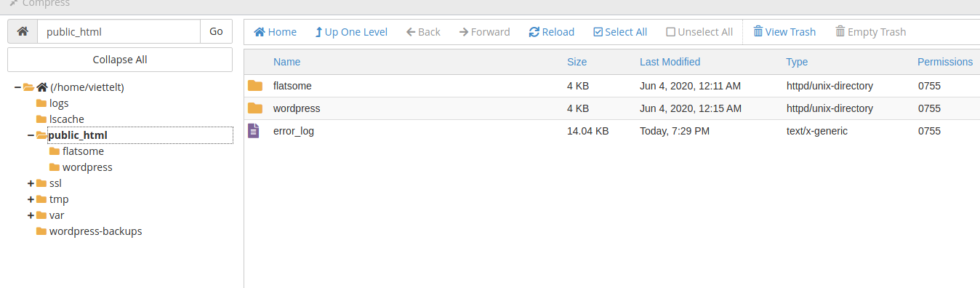The width and height of the screenshot is (980, 288).
Task: Expand the tmp folder in tree
Action: (30, 199)
